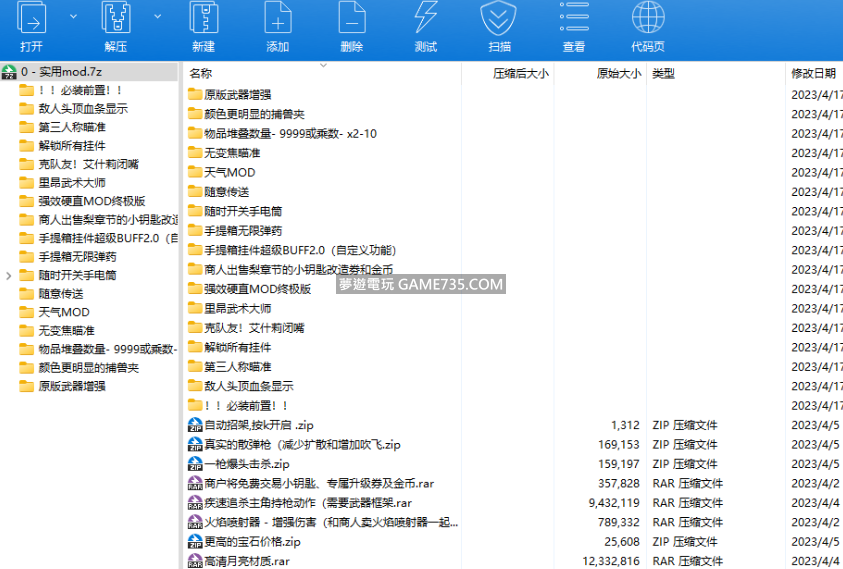Click RAR icon of 疾速追杀主角持枪动作 file
Viewport: 843px width, 569px height.
tap(195, 503)
